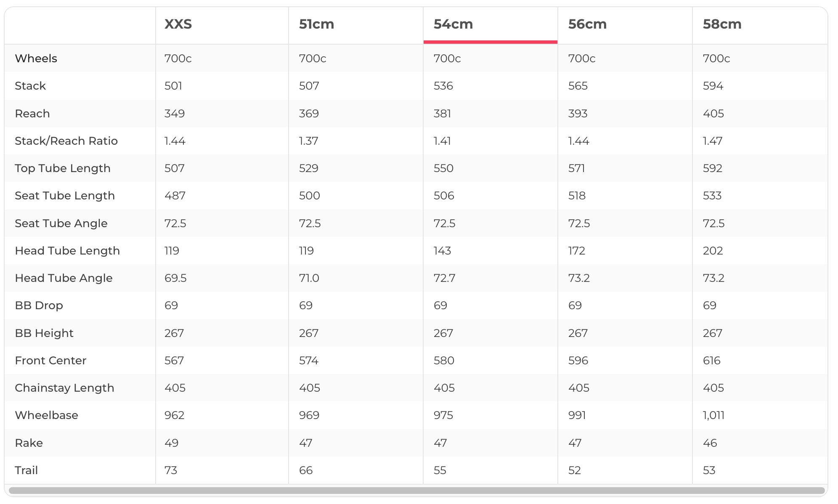Click the Chainstay Length row label
Viewport: 838px width, 504px height.
[x=64, y=388]
